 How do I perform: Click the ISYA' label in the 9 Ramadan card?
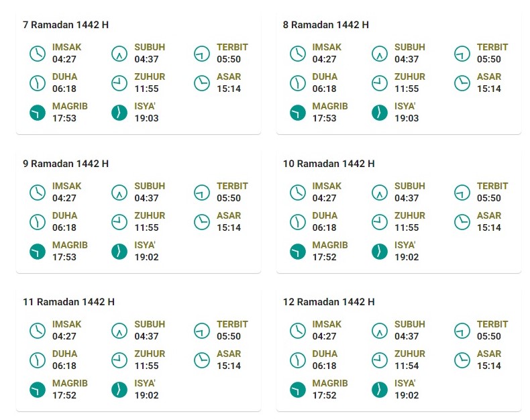145,245
